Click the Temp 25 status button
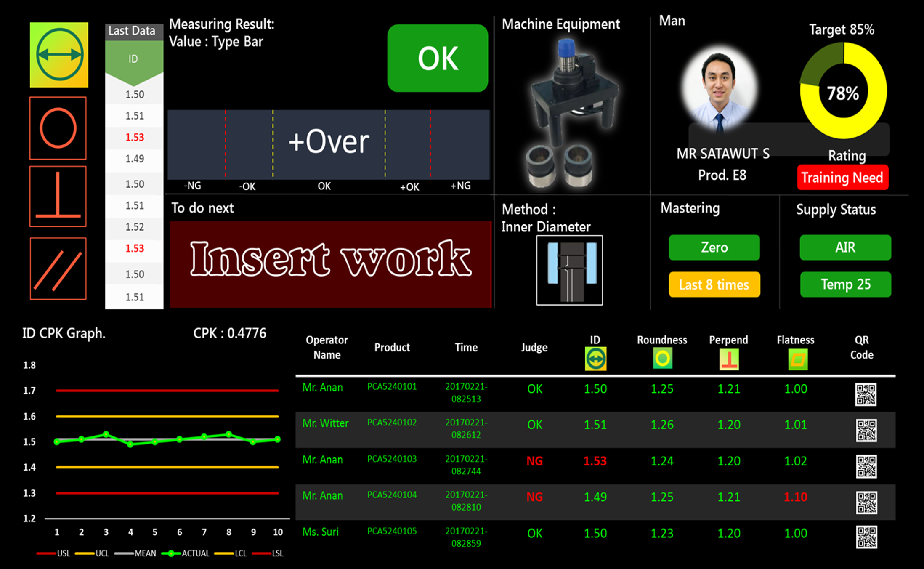Screen dimensions: 924x569 pos(845,284)
